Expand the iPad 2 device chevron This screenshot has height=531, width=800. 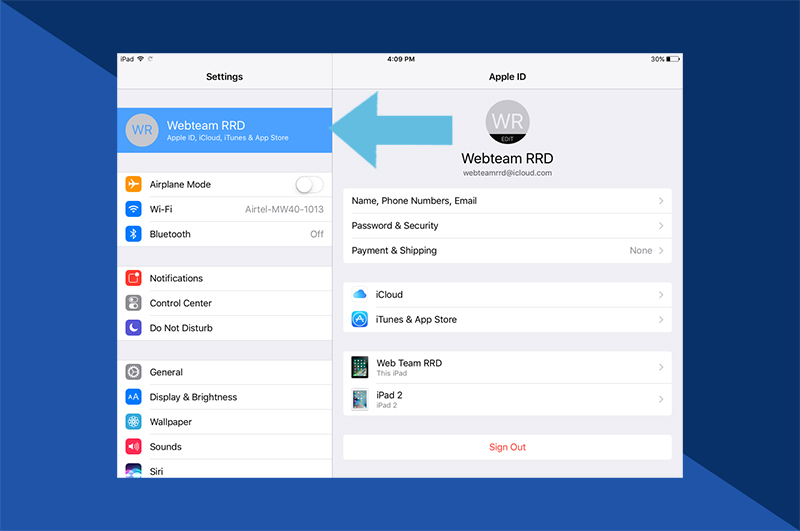[x=661, y=399]
